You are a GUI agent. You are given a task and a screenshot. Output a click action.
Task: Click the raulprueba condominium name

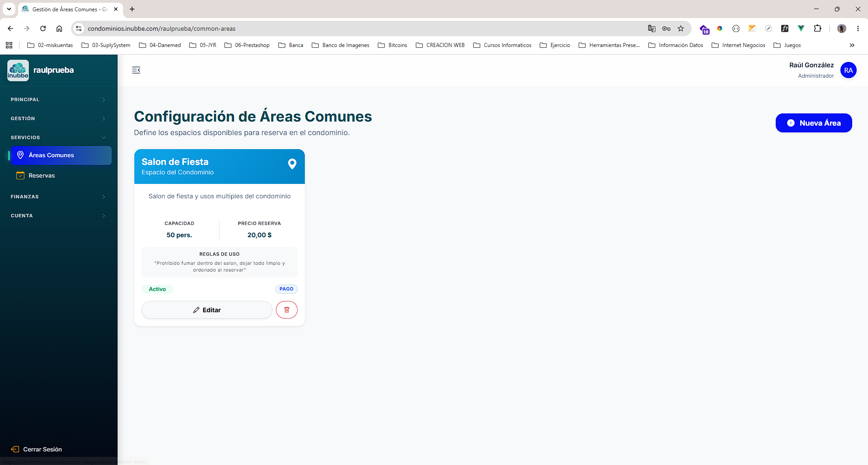pos(53,70)
